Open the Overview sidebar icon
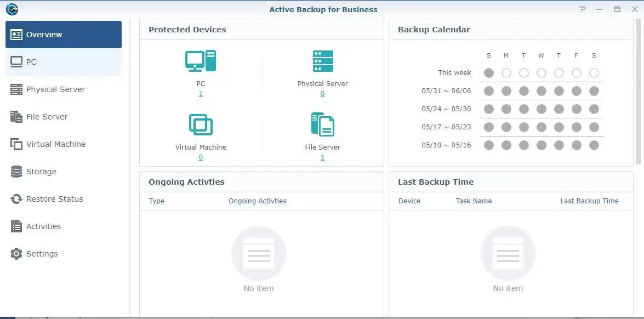Screen dimensions: 644x319 (16, 35)
